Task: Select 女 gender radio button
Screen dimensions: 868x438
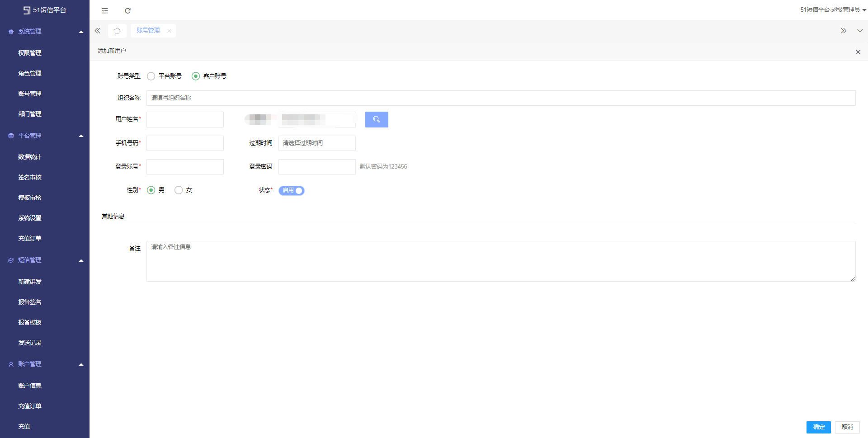Action: tap(179, 190)
